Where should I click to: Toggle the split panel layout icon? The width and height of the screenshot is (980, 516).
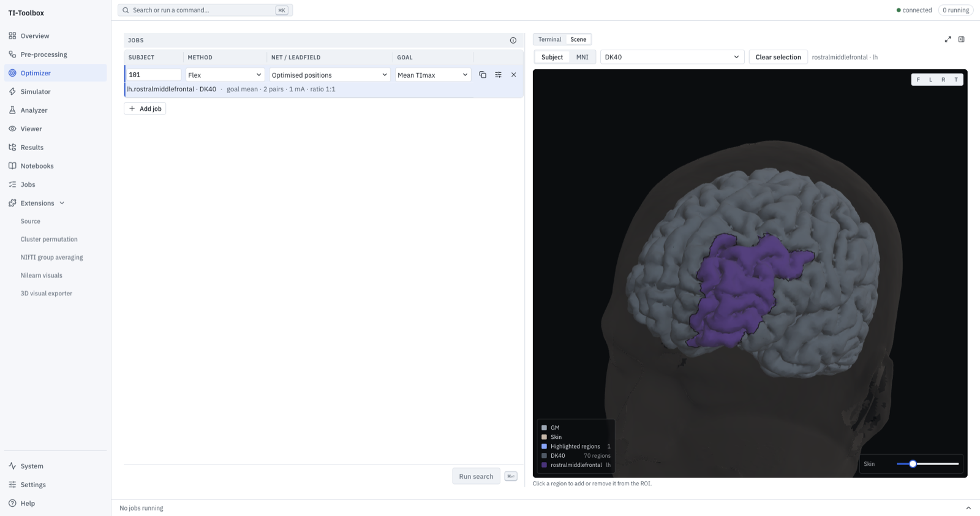click(x=962, y=39)
